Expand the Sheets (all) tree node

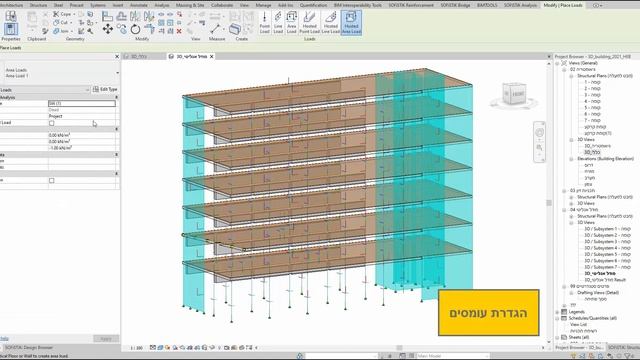point(558,338)
